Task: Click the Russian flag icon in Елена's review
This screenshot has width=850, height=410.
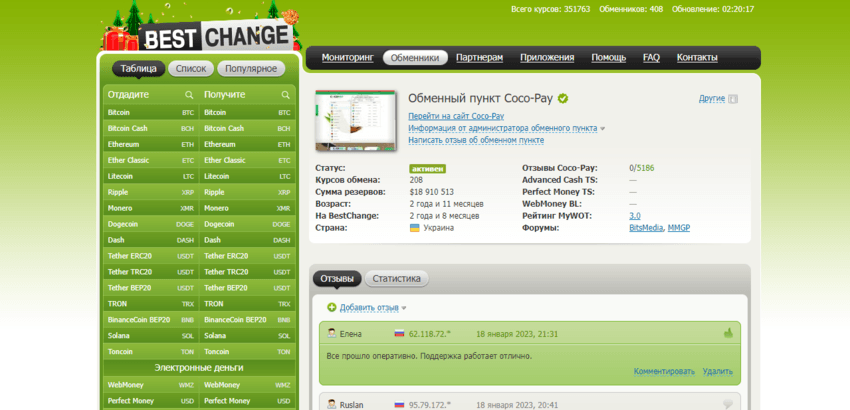Action: 400,334
